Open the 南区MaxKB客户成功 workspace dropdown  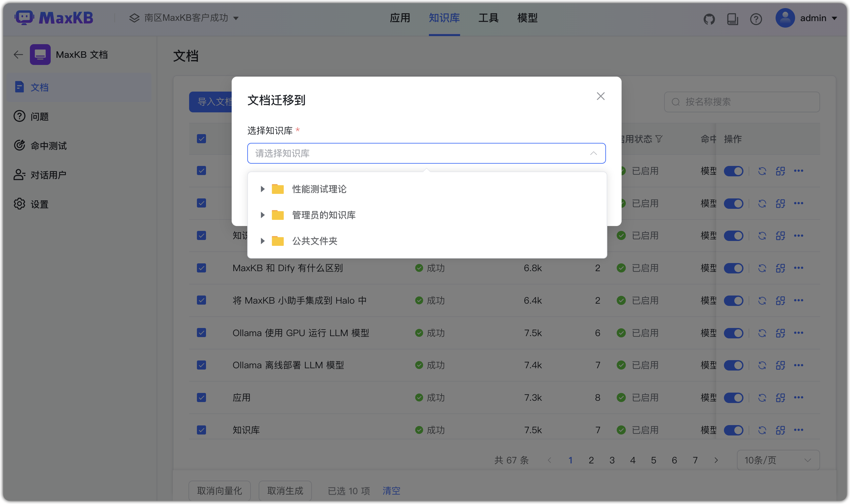tap(184, 18)
